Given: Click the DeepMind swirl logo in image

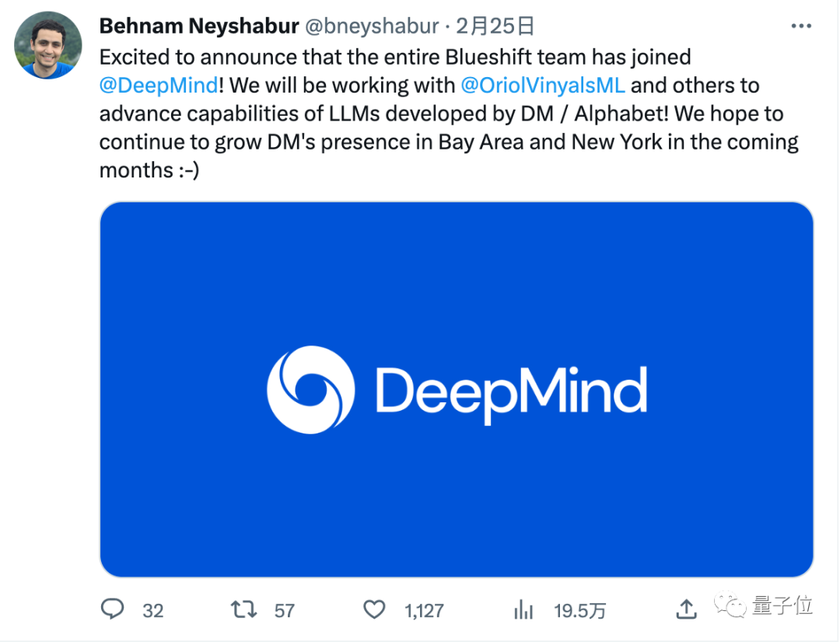Looking at the screenshot, I should point(310,389).
